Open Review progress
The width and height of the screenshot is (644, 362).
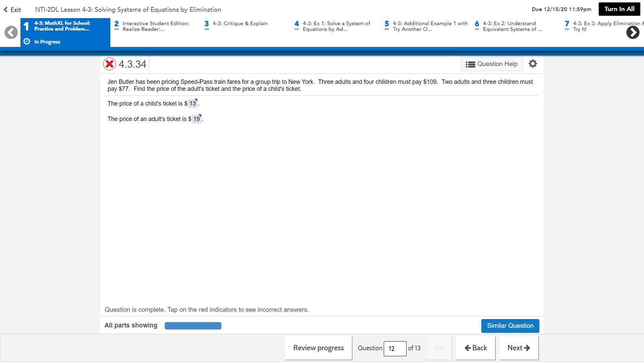coord(318,348)
